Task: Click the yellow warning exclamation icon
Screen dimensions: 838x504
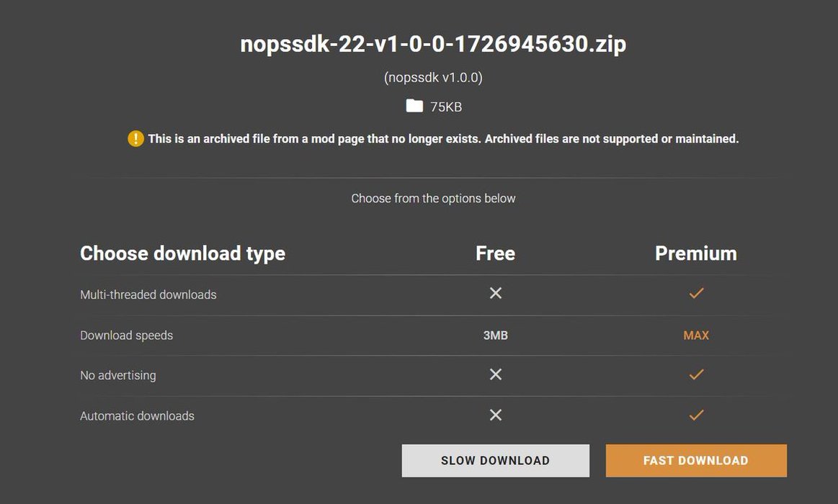Action: click(x=135, y=139)
